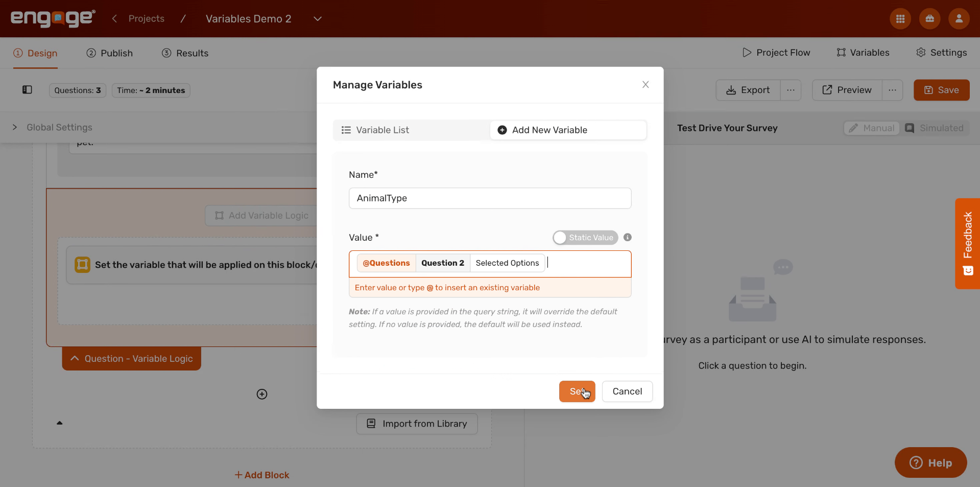
Task: Save the survey with the Save button
Action: tap(942, 90)
